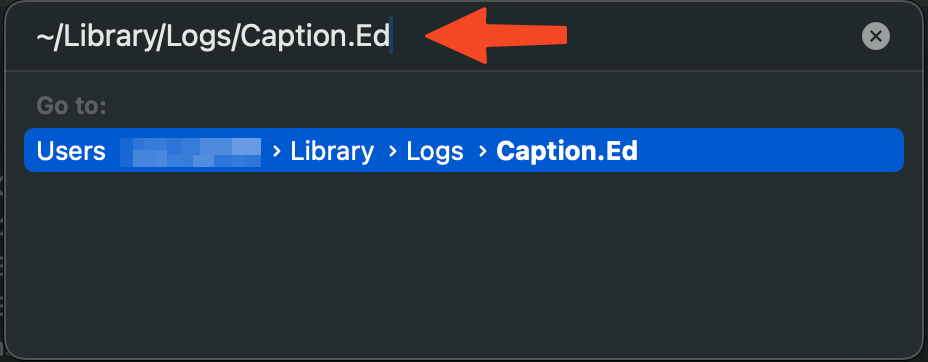928x362 pixels.
Task: Click the word Logs in typed path
Action: coord(199,37)
